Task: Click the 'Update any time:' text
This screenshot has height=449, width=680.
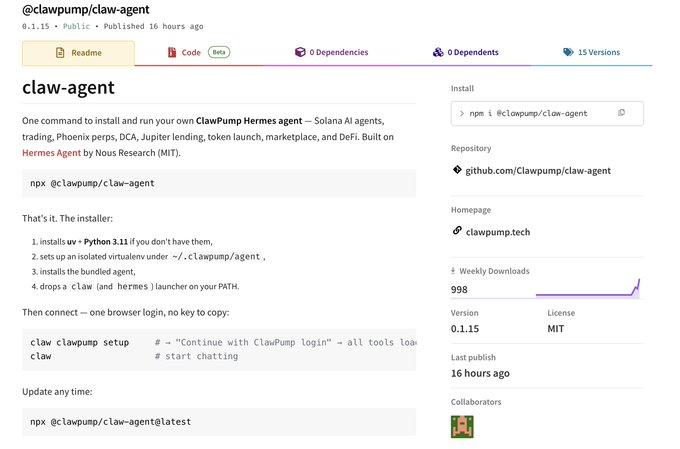Action: (57, 392)
